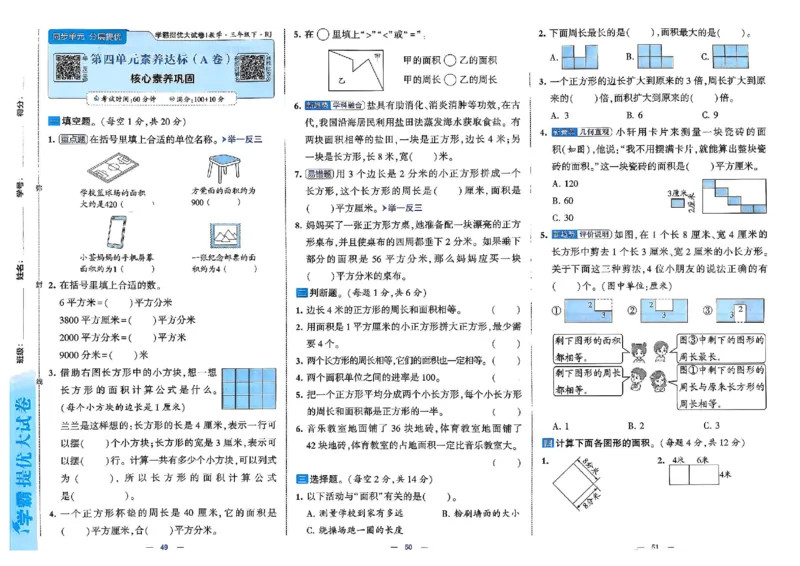This screenshot has width=800, height=566.
Task: Click the mobile phone picture
Action: pyautogui.click(x=116, y=232)
